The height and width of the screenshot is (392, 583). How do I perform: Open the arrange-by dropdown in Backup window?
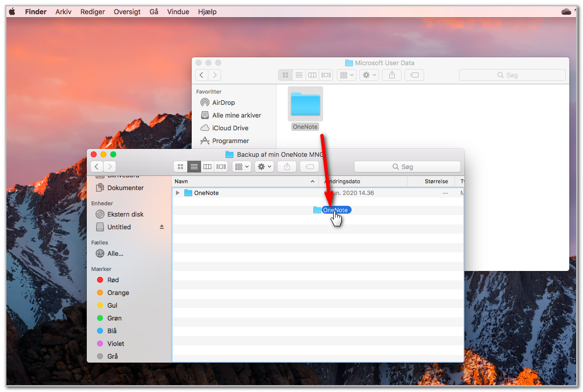pos(242,167)
